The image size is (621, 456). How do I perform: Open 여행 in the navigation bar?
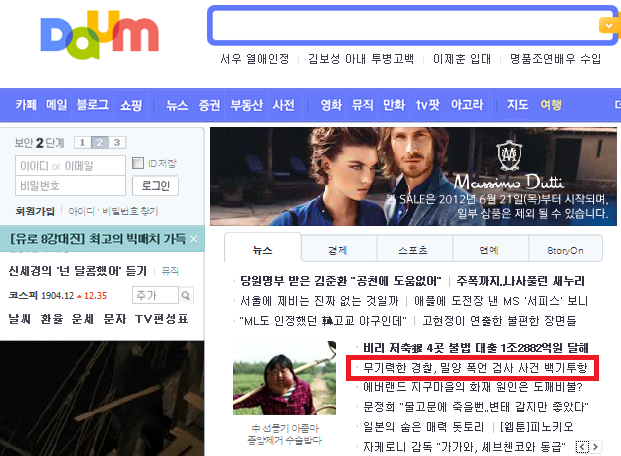coord(551,105)
